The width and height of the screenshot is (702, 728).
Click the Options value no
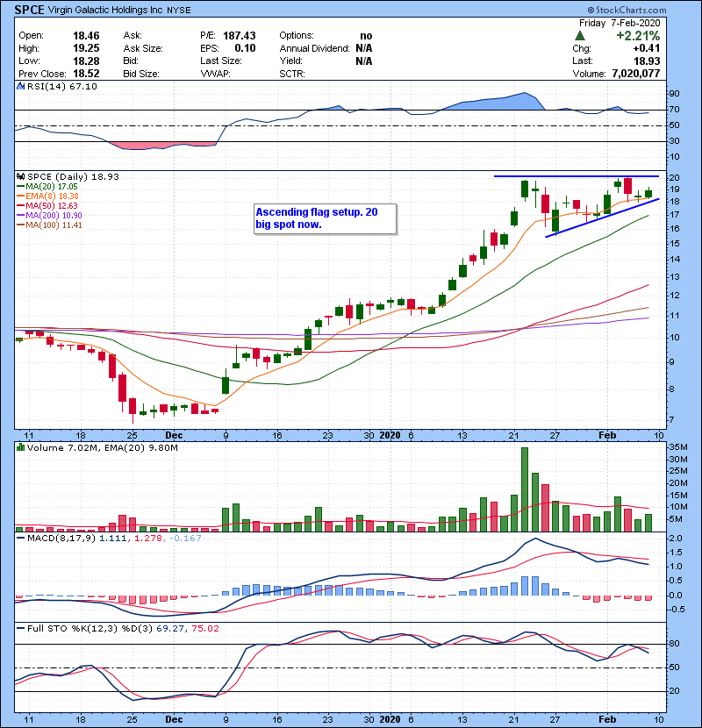(366, 36)
